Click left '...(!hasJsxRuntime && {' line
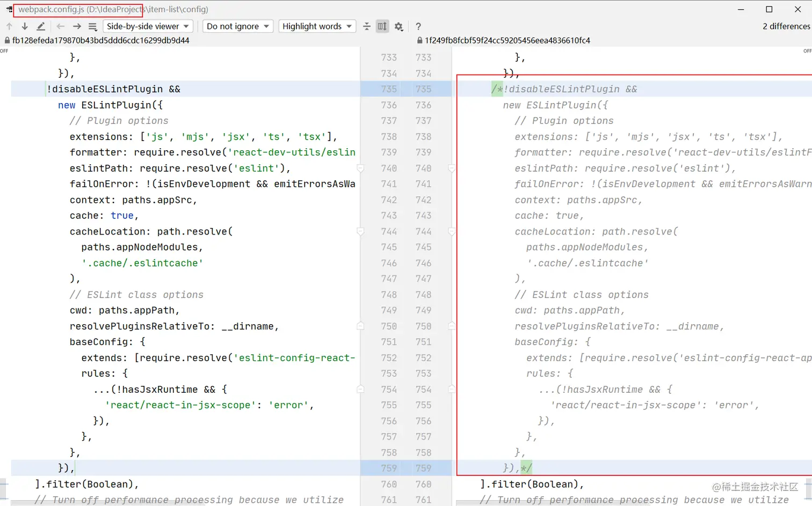 click(x=160, y=390)
